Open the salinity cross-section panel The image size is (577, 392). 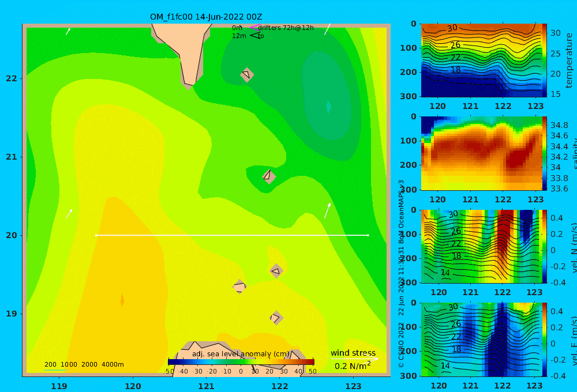click(x=481, y=153)
